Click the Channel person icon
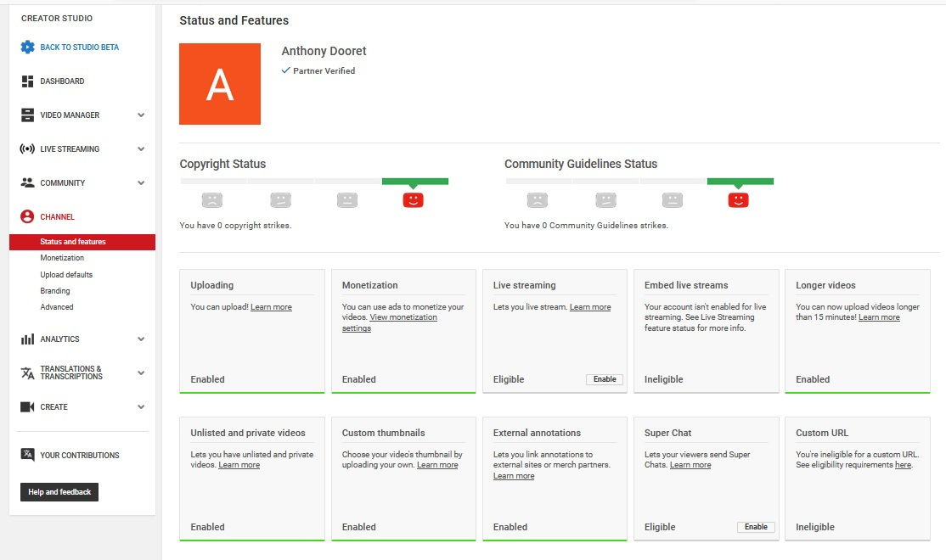The width and height of the screenshot is (946, 560). click(27, 217)
